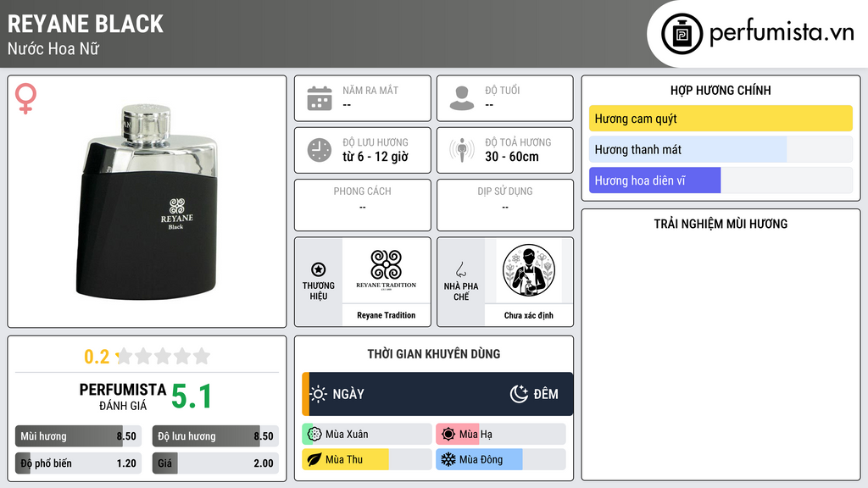Click the person icon for Độ tuổi

click(x=462, y=98)
